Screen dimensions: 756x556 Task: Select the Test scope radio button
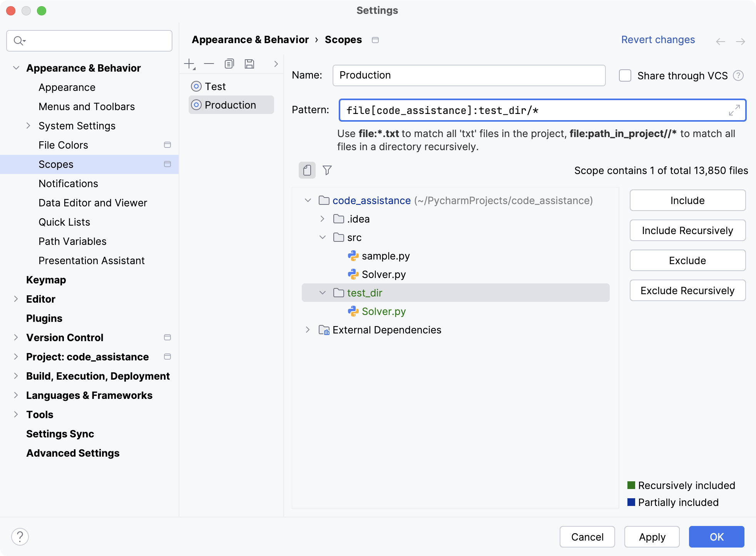[196, 86]
